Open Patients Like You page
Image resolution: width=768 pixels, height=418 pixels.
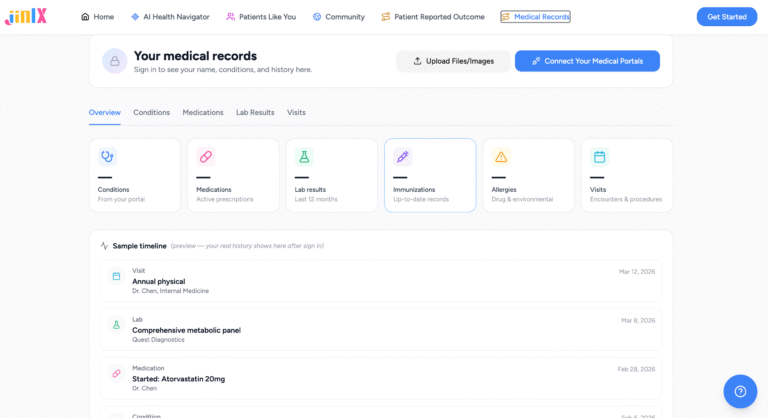[x=261, y=17]
